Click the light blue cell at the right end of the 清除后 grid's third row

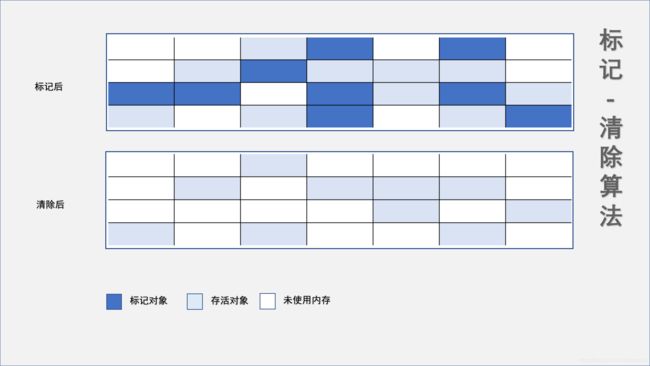pos(538,211)
